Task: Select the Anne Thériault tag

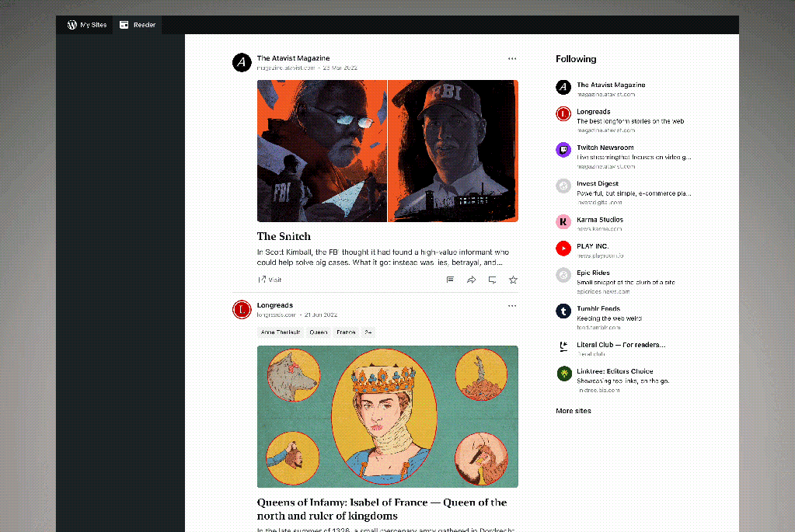Action: [279, 332]
